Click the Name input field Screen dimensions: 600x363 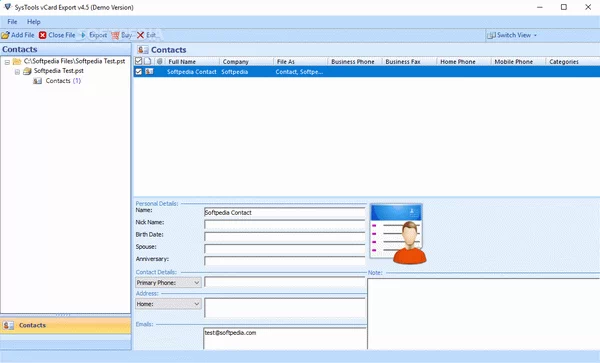(285, 213)
